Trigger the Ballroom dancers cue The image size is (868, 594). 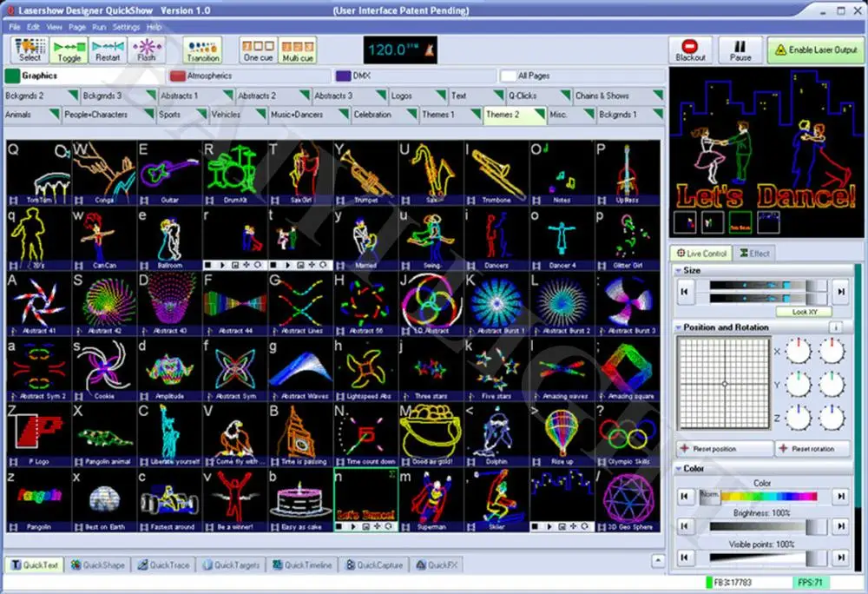pyautogui.click(x=169, y=238)
